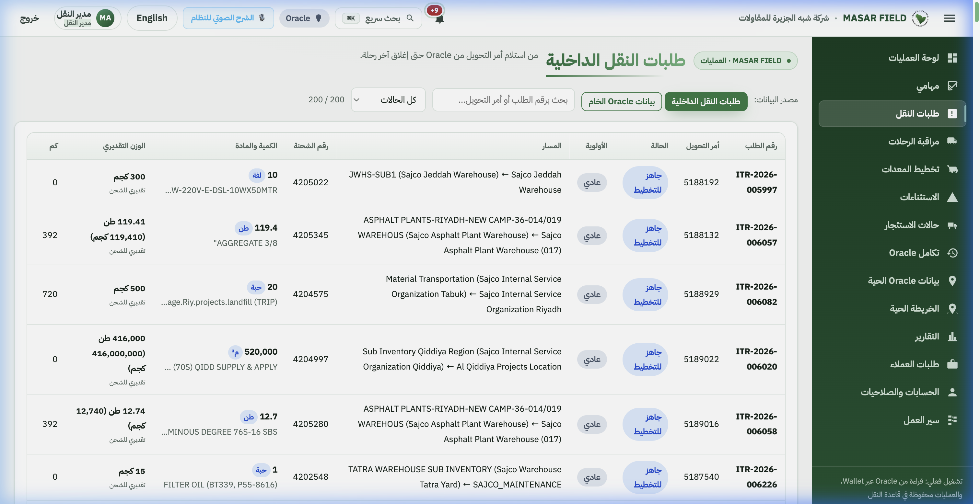Screen dimensions: 980x504
Task: Click the حالات الاستئجار rental icon
Action: click(952, 225)
